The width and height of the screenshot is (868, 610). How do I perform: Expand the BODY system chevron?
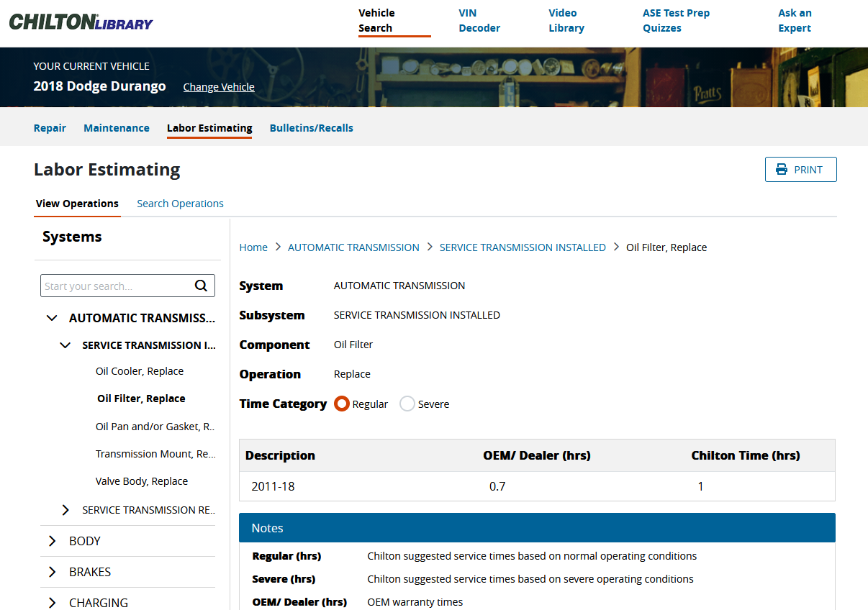pyautogui.click(x=52, y=541)
